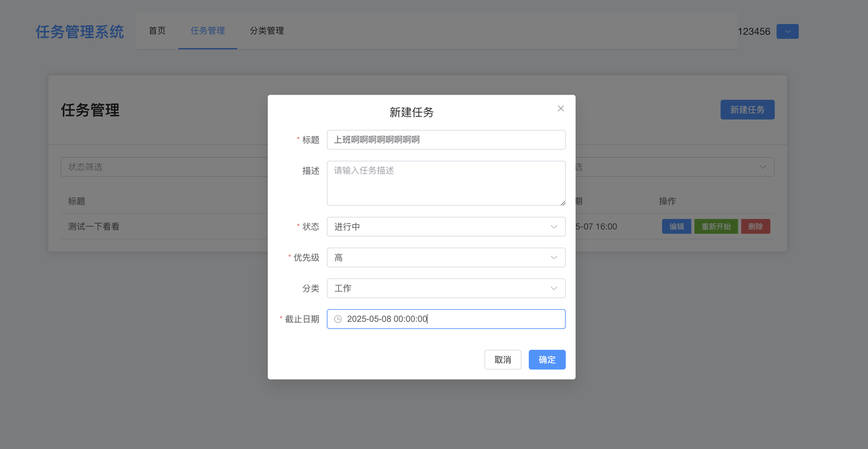Open the 状态 dropdown showing 进行中
Screen dimensions: 868x449
click(446, 227)
